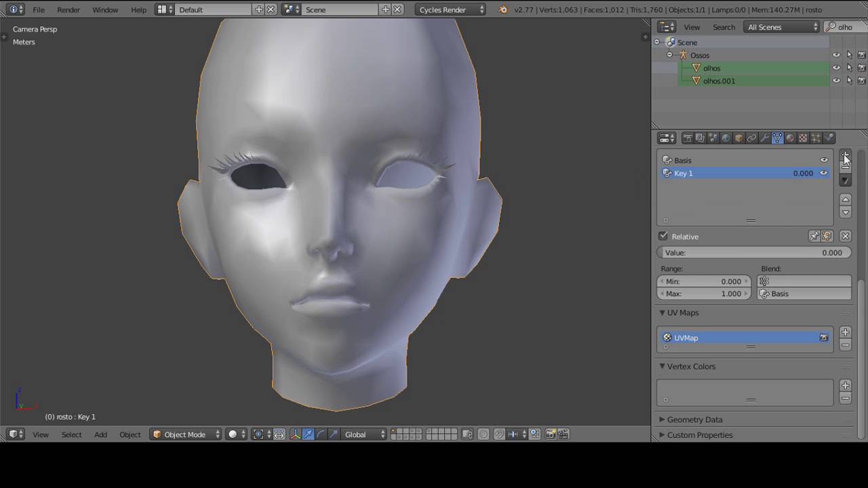868x488 pixels.
Task: Collapse the UV Maps panel
Action: (x=662, y=312)
